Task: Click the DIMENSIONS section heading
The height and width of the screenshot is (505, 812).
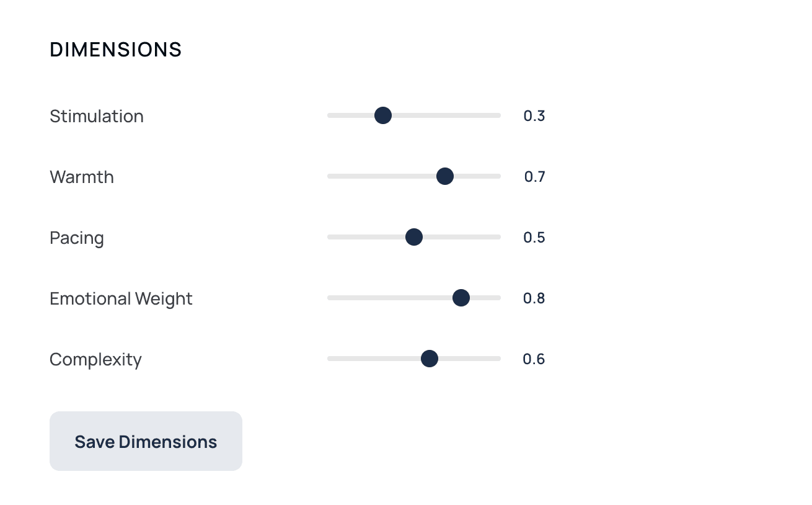Action: 116,50
